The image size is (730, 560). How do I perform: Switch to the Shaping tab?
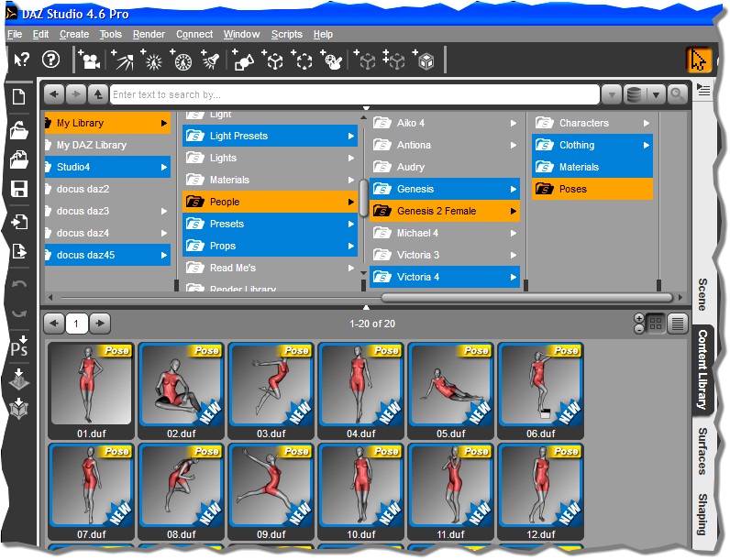(x=702, y=514)
